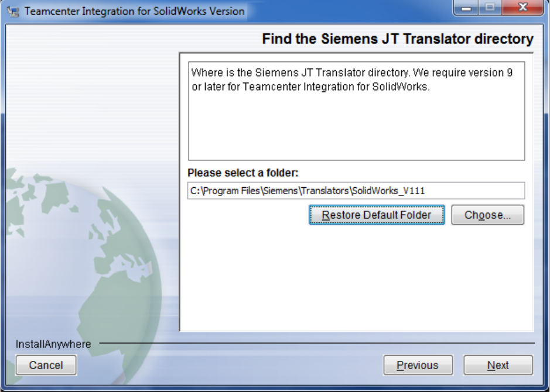Image resolution: width=550 pixels, height=392 pixels.
Task: Click the blank left panel above the globe
Action: pyautogui.click(x=88, y=99)
